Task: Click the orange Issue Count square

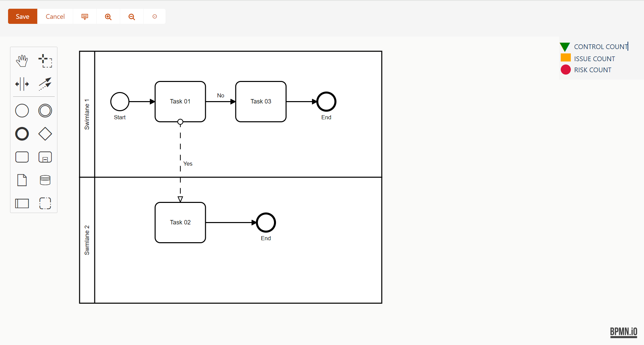Action: [566, 58]
